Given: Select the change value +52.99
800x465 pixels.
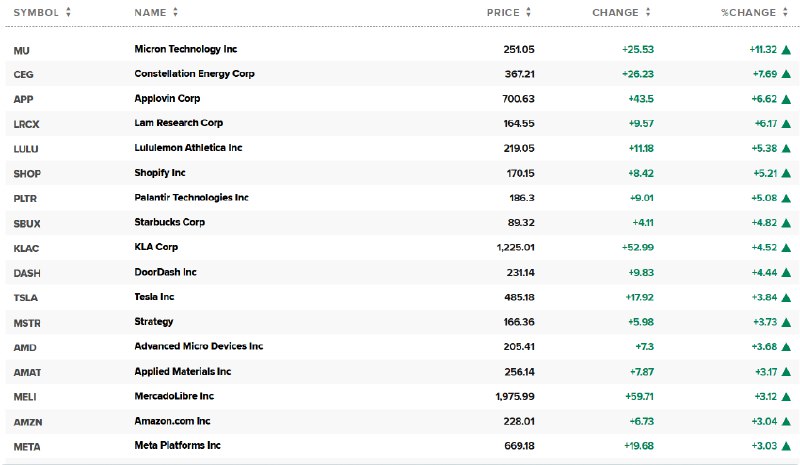Looking at the screenshot, I should pos(638,248).
